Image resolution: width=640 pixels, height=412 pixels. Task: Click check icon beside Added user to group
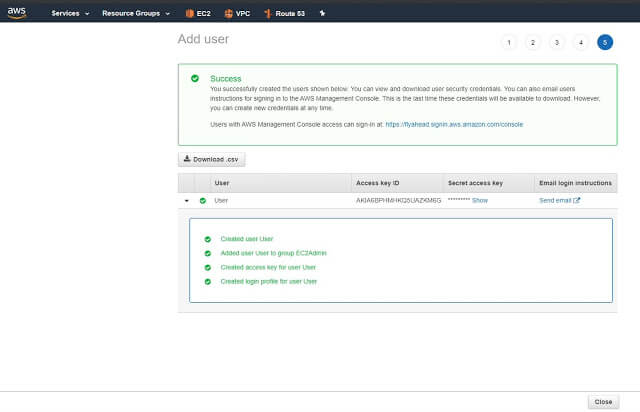pos(208,253)
